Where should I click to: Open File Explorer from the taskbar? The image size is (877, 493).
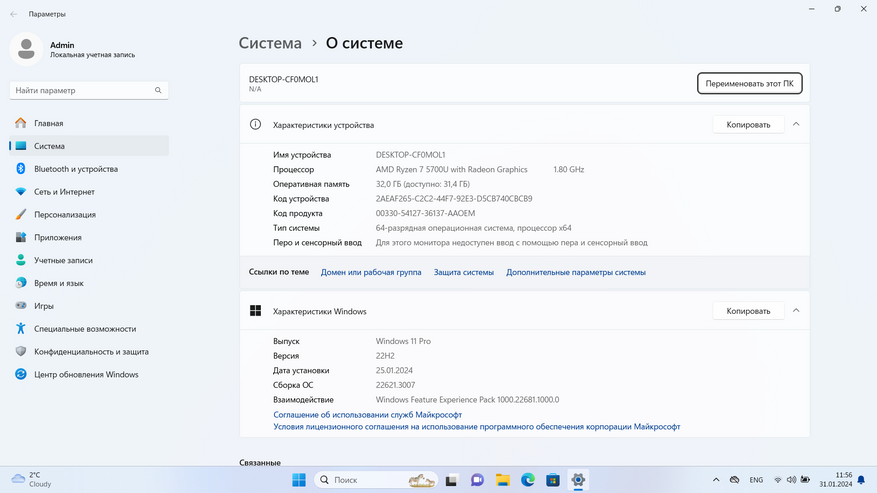pos(503,480)
